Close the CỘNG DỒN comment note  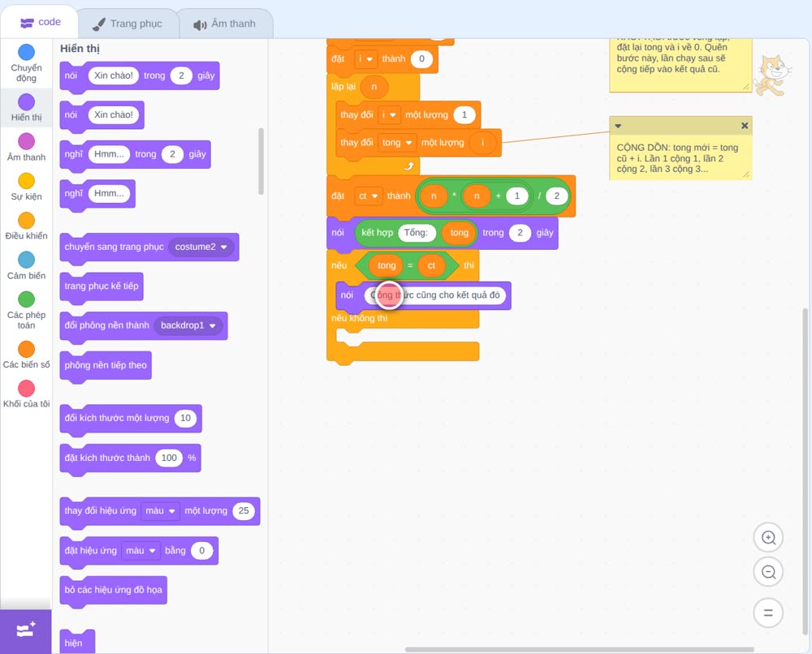pyautogui.click(x=744, y=126)
